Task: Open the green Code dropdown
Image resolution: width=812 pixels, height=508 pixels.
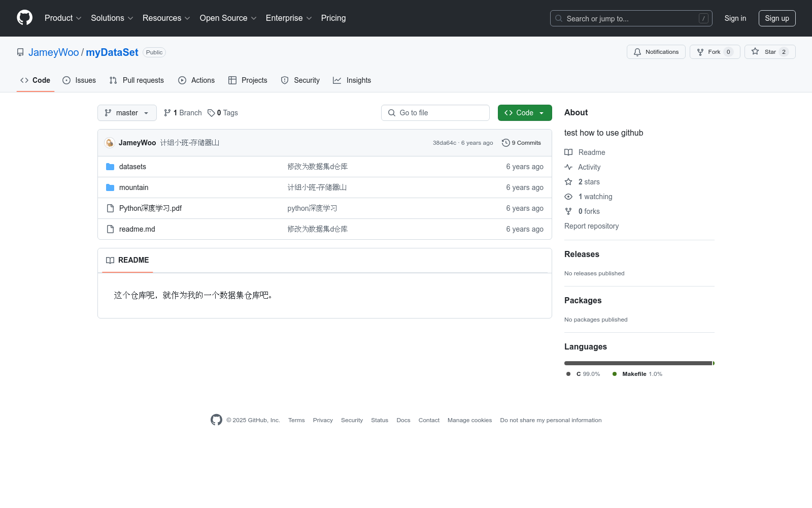Action: click(x=525, y=113)
